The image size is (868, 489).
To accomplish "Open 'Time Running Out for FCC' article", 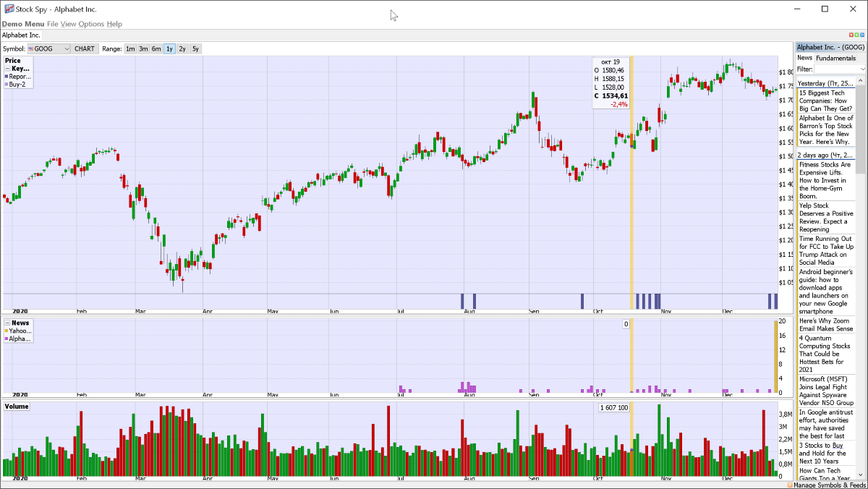I will pyautogui.click(x=826, y=250).
